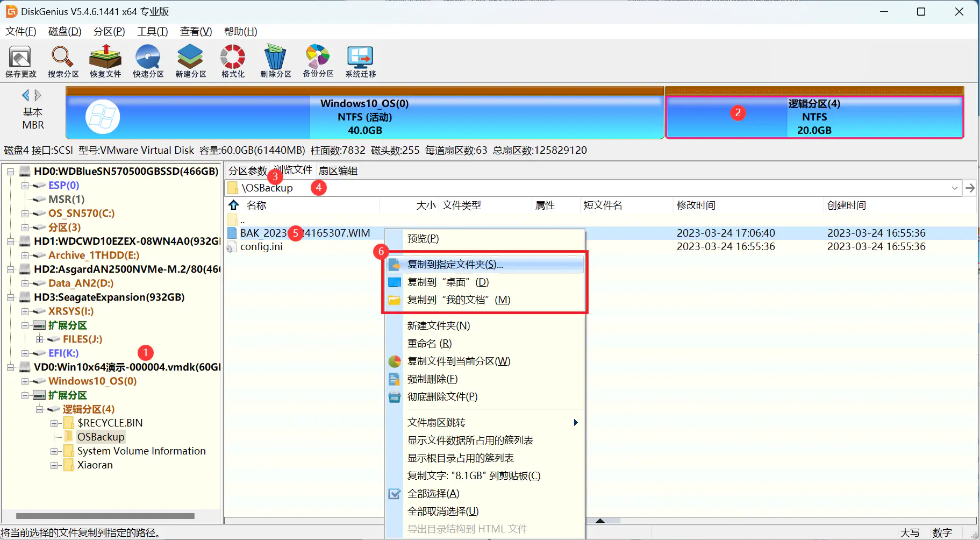Screen dimensions: 980x540
Task: Select the 逻辑分区(4) partition block
Action: point(814,117)
